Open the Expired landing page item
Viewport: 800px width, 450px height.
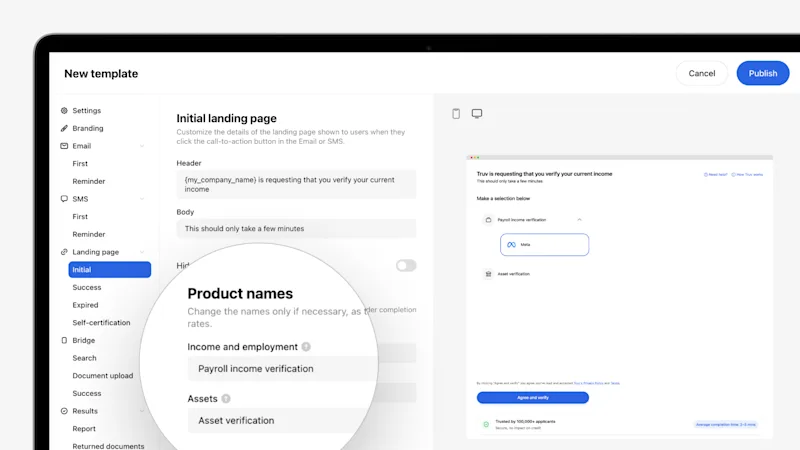pyautogui.click(x=85, y=305)
